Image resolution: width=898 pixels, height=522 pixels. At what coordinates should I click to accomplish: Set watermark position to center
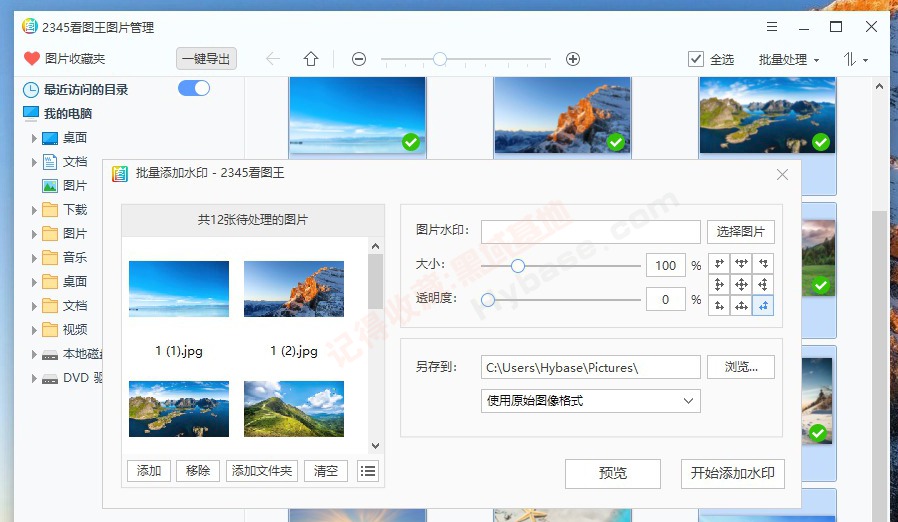tap(741, 285)
